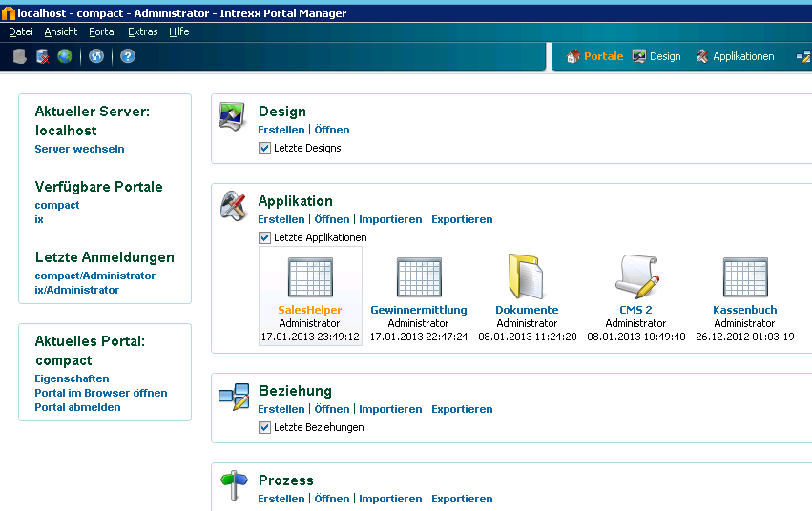
Task: Toggle Letzte Beziehungen checkbox
Action: point(264,428)
